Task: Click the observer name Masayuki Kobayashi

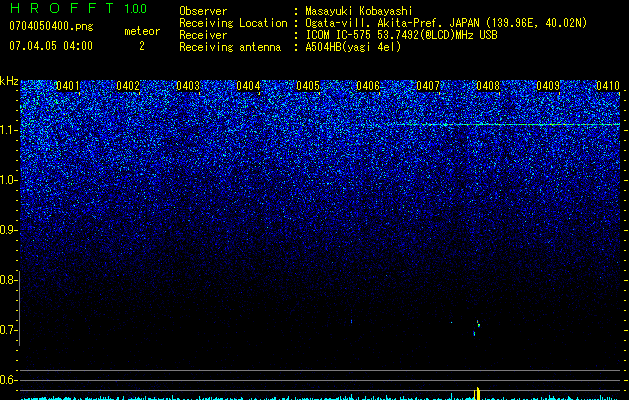Action: point(359,11)
